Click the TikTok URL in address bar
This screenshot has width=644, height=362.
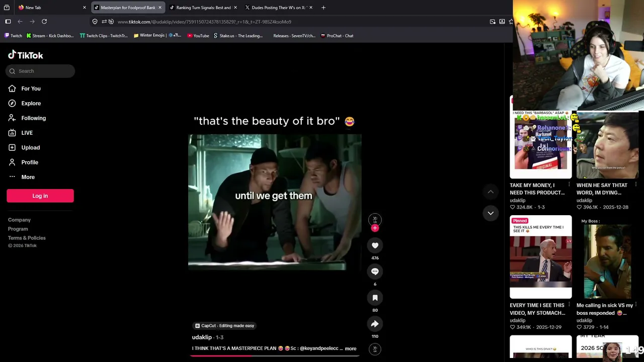(204, 22)
